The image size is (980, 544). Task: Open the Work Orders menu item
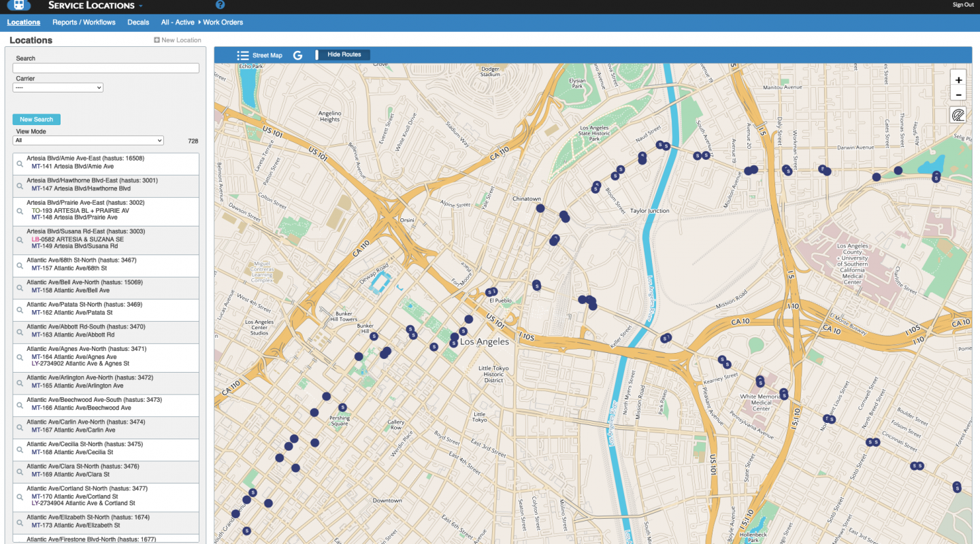[x=223, y=22]
